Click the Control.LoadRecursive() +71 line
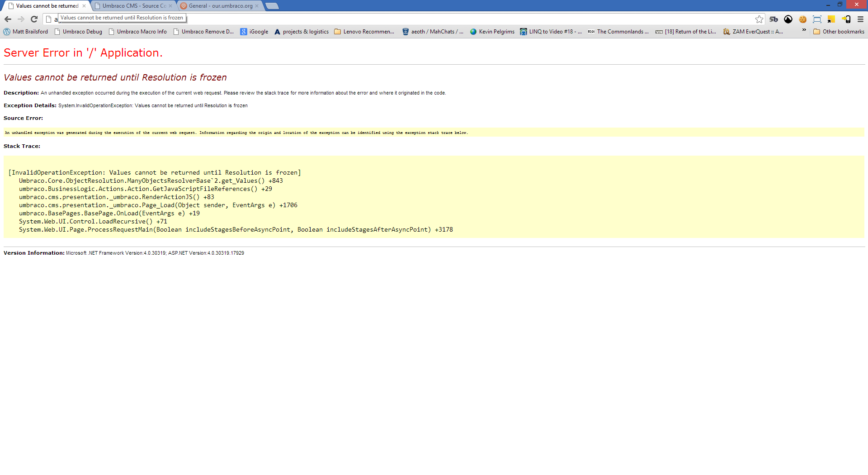868x475 pixels. pos(93,221)
